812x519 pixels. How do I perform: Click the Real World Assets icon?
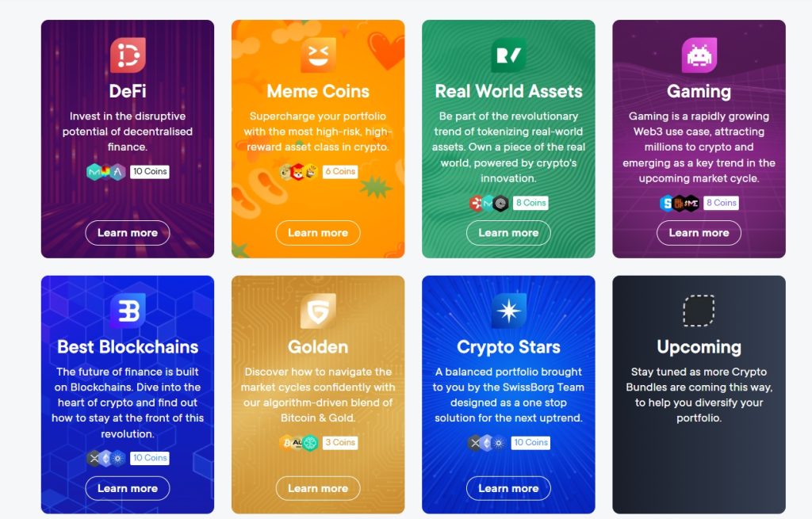[508, 55]
